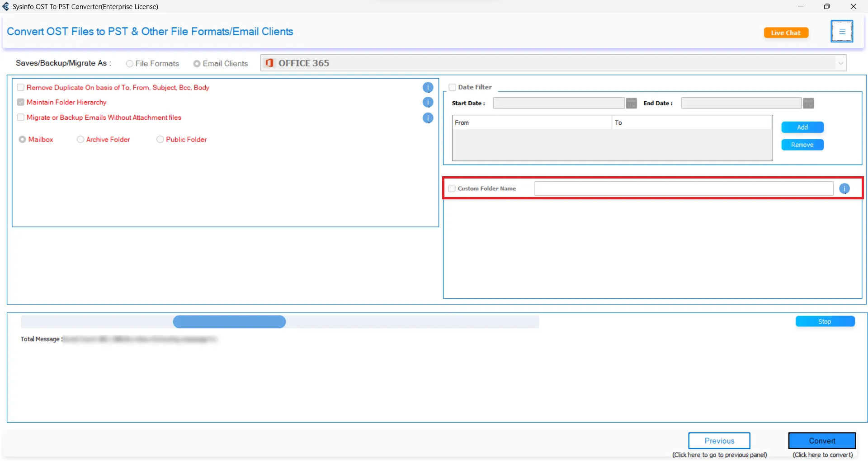Click the conversion progress bar
The width and height of the screenshot is (868, 461).
[279, 322]
